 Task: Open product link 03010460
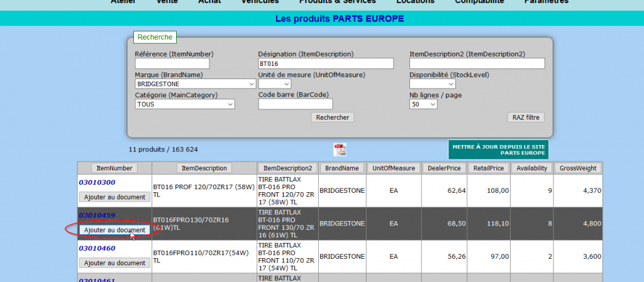(x=97, y=248)
